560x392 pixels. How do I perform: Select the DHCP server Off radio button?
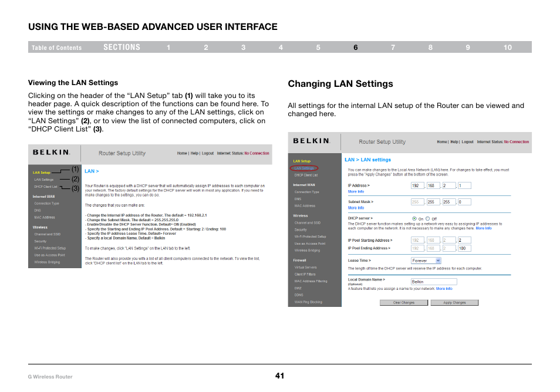(x=427, y=218)
